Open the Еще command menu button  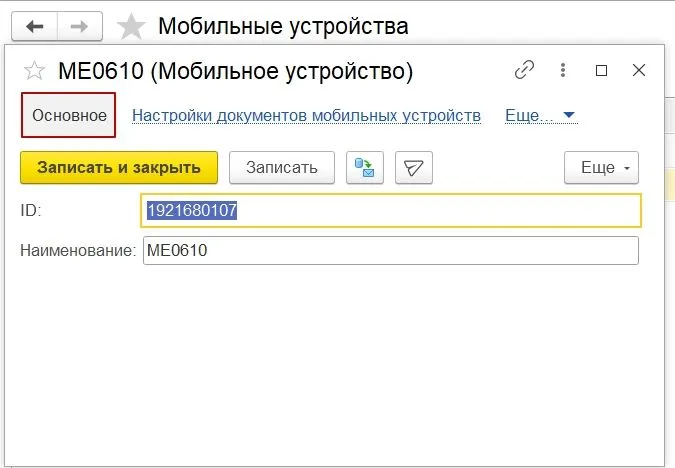(x=601, y=168)
